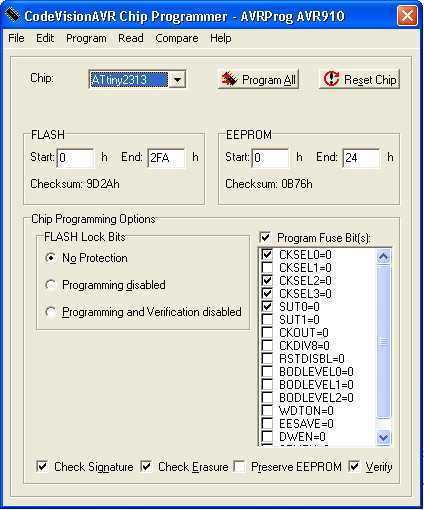
Task: Open the Compare menu
Action: [x=177, y=38]
